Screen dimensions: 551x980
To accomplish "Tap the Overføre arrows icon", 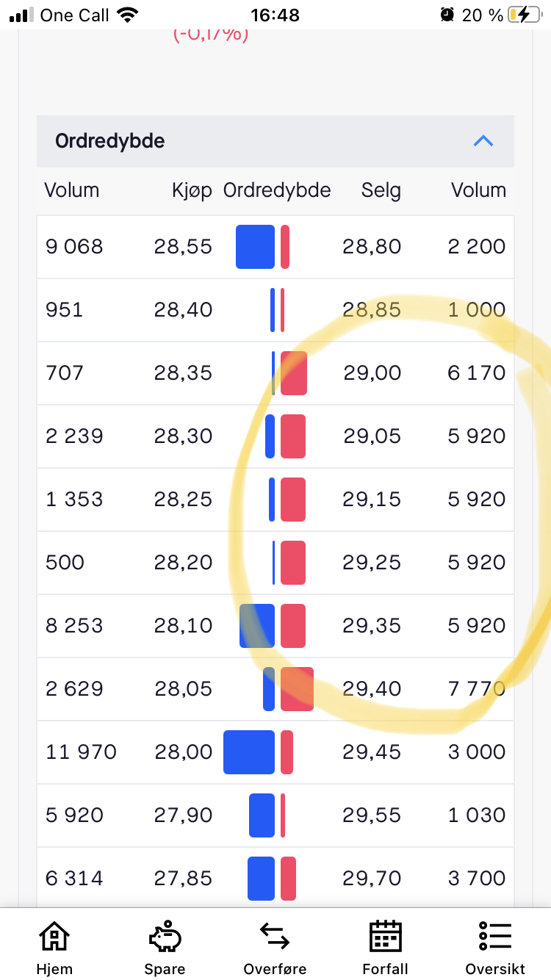I will pos(275,937).
